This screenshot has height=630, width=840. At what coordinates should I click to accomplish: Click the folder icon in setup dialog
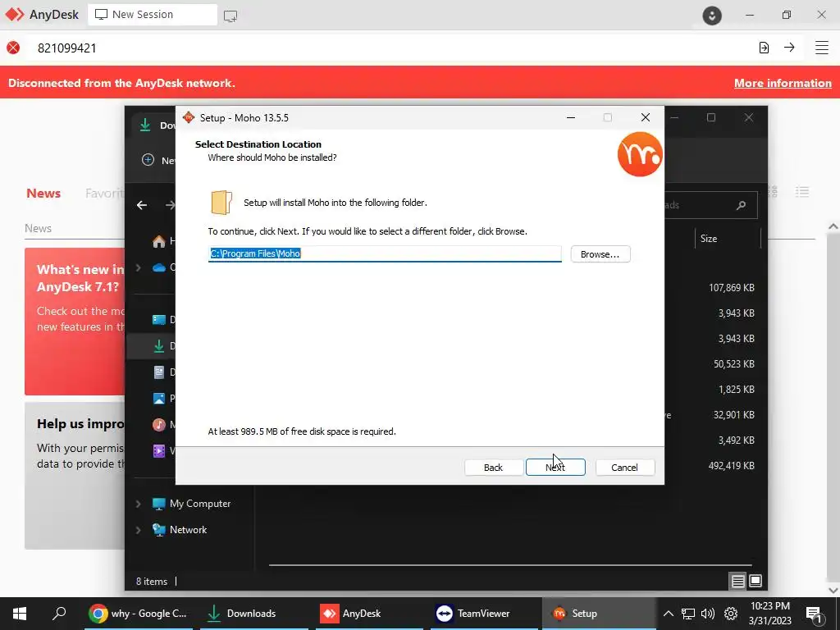click(x=221, y=203)
